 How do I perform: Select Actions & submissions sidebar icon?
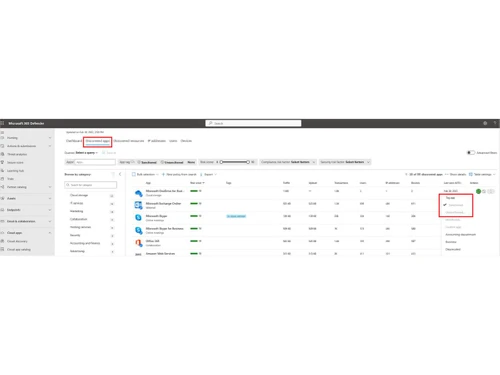click(x=2, y=146)
